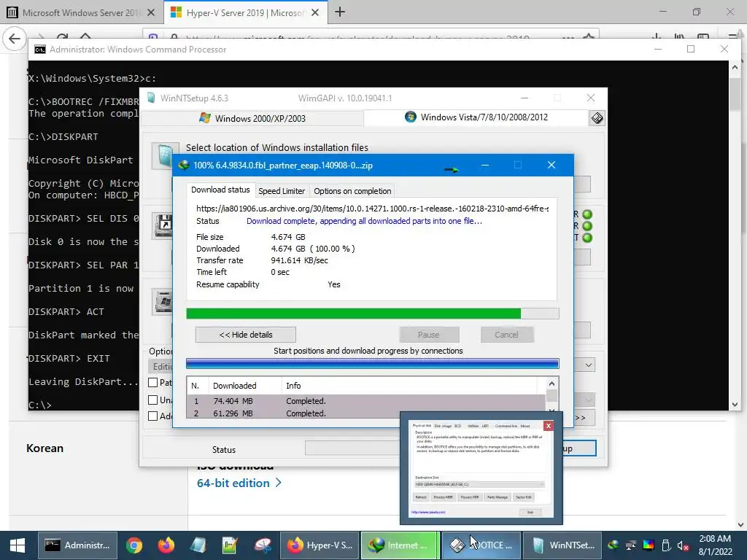Click the WinNTSetup Status progress bar
This screenshot has width=747, height=560.
352,448
